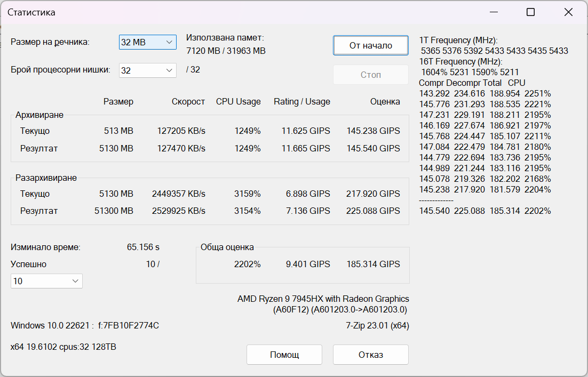Click the compression current size 513 MB
This screenshot has height=377, width=588.
118,131
